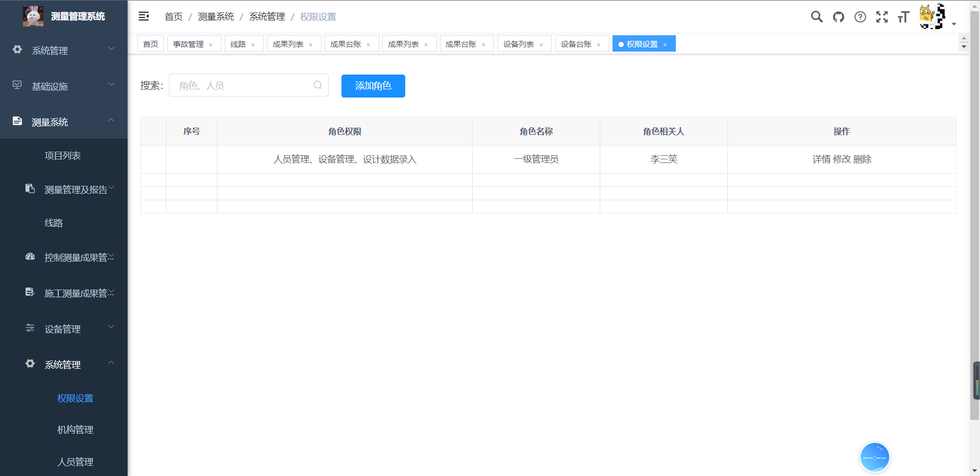Click the floating blue circle widget
Viewport: 980px width, 476px height.
(875, 458)
